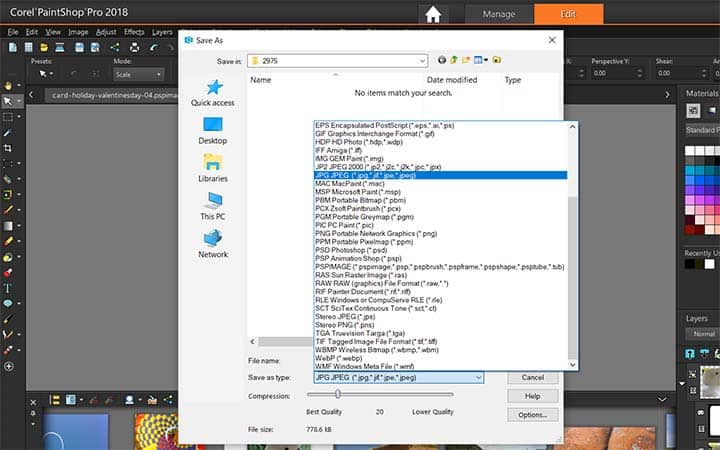The height and width of the screenshot is (450, 720).
Task: Click the striped pattern thumbnail in organizer
Action: [159, 432]
